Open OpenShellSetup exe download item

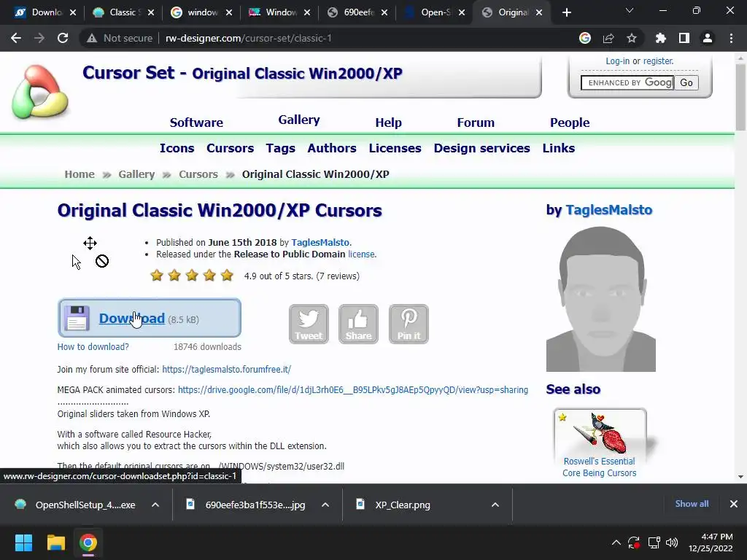click(76, 505)
